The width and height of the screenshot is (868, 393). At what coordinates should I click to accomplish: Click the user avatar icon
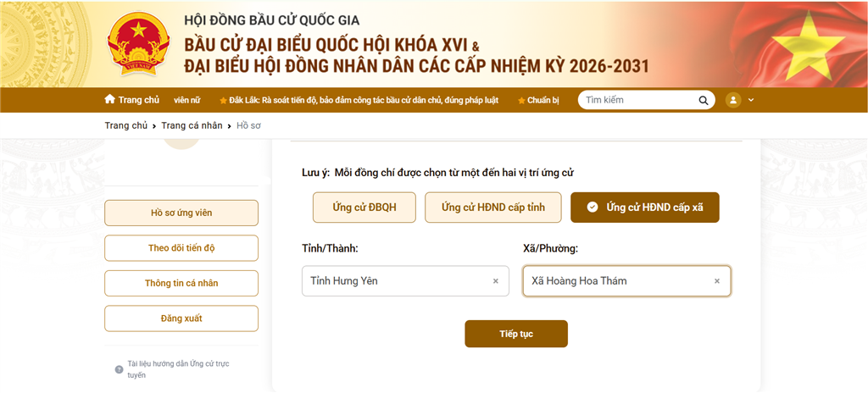733,100
